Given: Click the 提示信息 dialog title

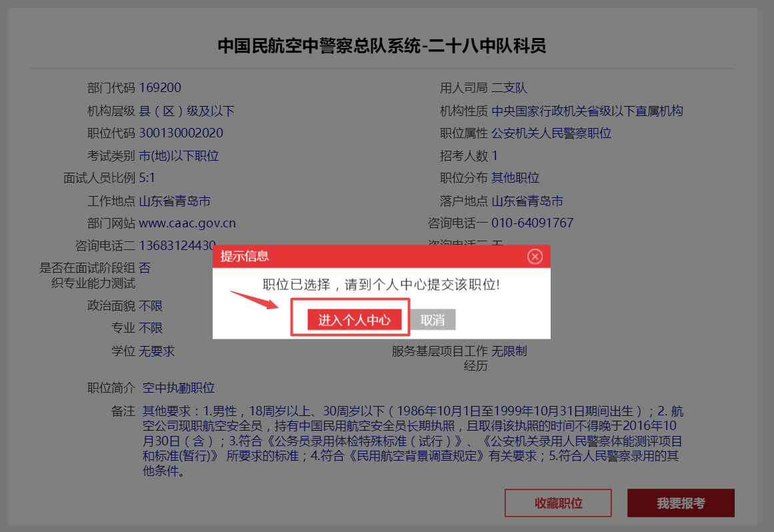Looking at the screenshot, I should (x=245, y=256).
